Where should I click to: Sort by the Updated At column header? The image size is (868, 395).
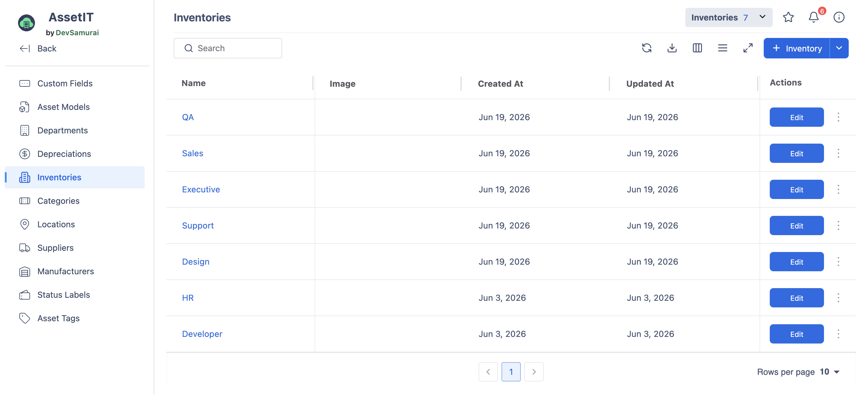click(x=650, y=84)
